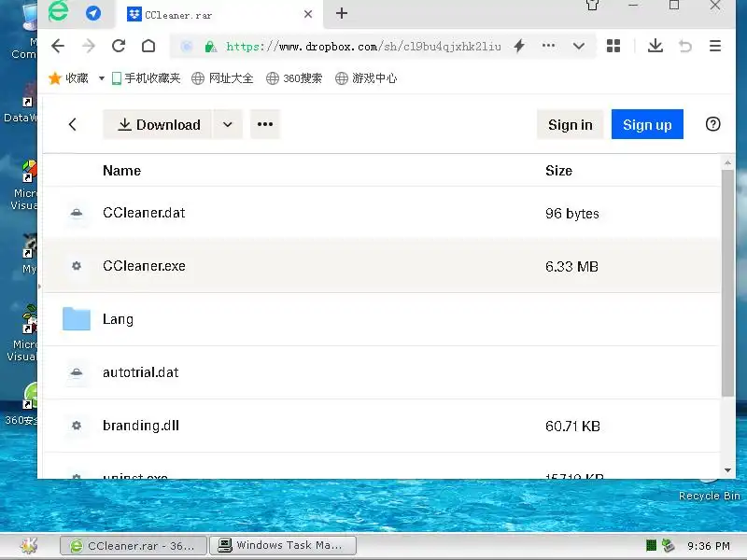Click the gear icon beside branding.dll
This screenshot has width=747, height=560.
pos(77,426)
